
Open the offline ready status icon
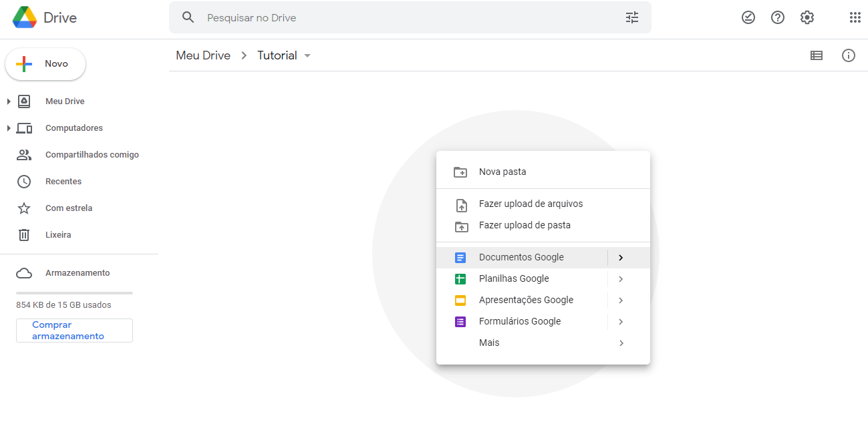(x=748, y=17)
